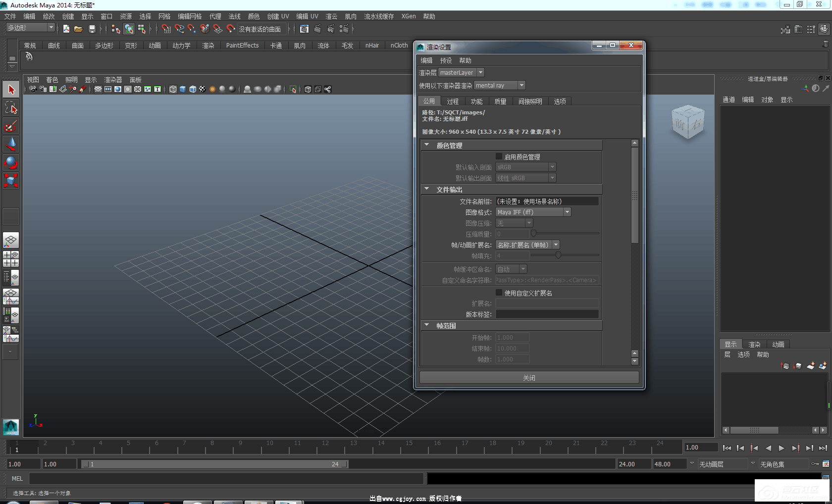Viewport: 832px width, 504px height.
Task: Enable color management checkbox
Action: 499,156
